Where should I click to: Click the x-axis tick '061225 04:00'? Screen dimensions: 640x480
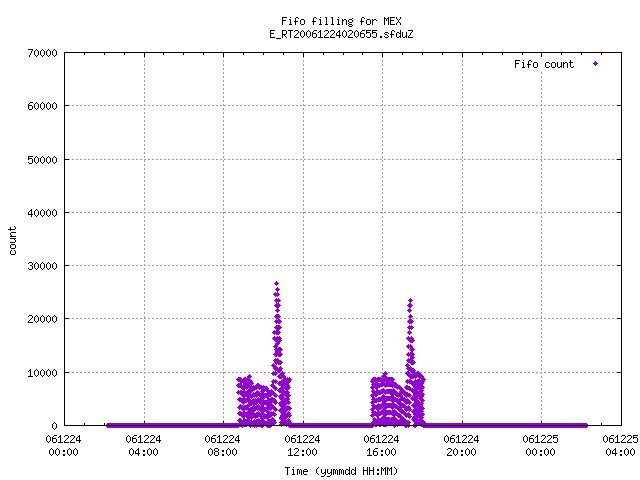[x=620, y=446]
